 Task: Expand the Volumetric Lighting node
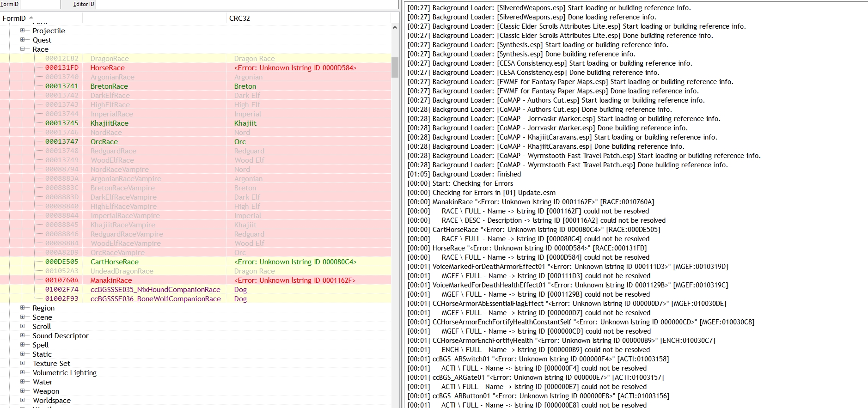(22, 372)
